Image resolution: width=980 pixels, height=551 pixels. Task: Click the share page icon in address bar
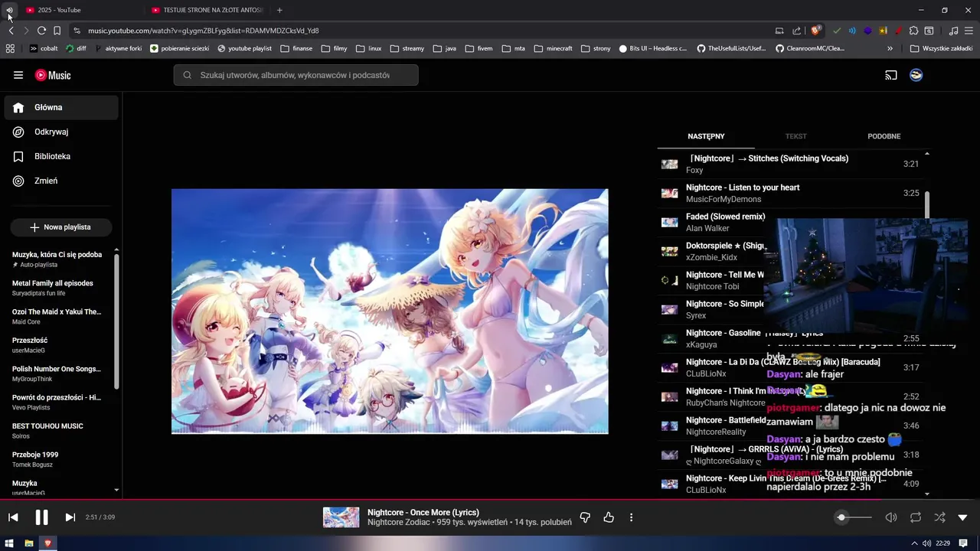[x=797, y=31]
